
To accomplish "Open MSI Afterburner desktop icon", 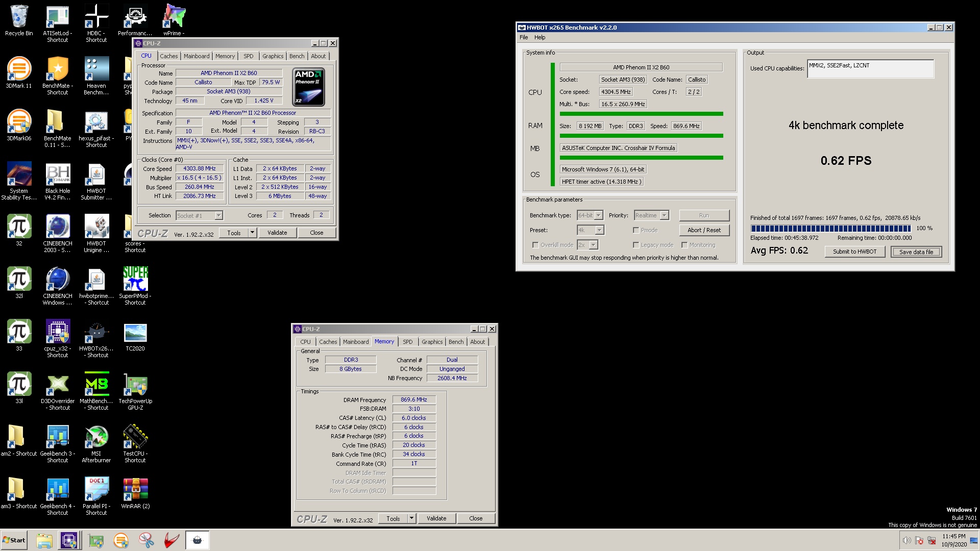I will (x=96, y=444).
